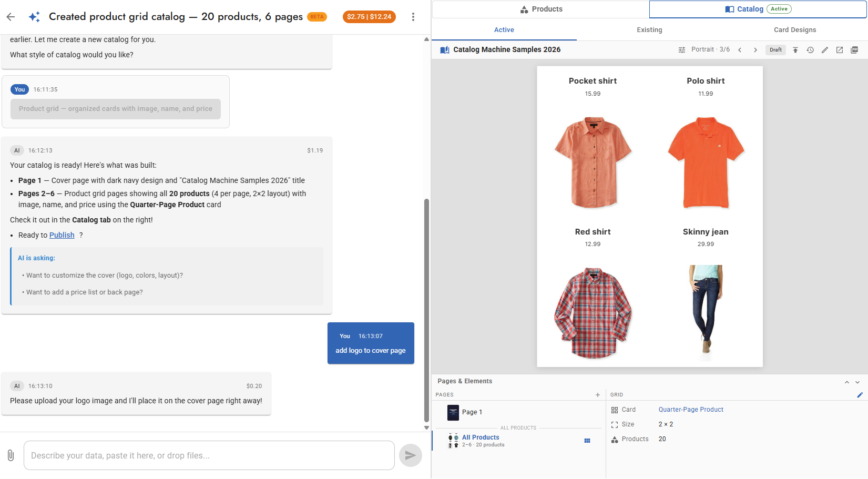This screenshot has width=868, height=479.
Task: Edit the current page via pencil icon
Action: pyautogui.click(x=824, y=49)
